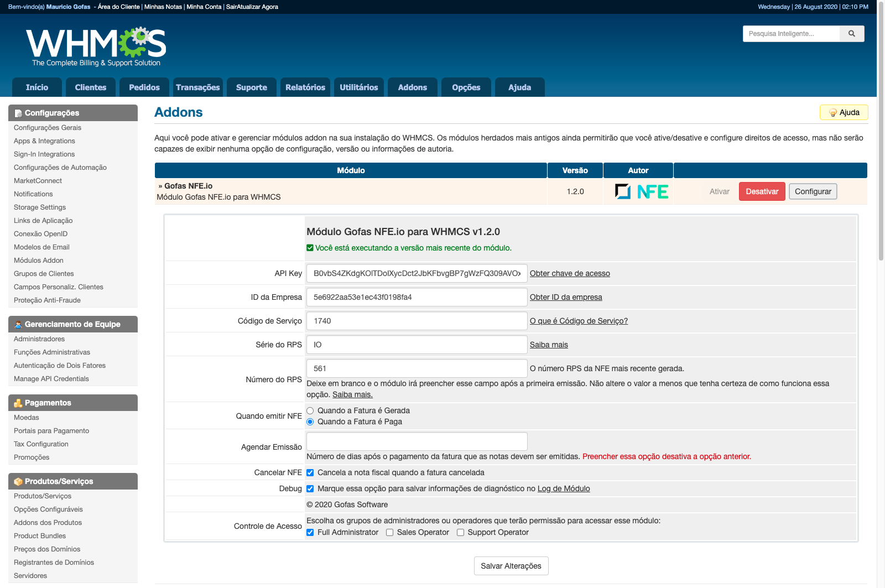Open Minha Conta top link
This screenshot has height=588, width=885.
[x=204, y=7]
